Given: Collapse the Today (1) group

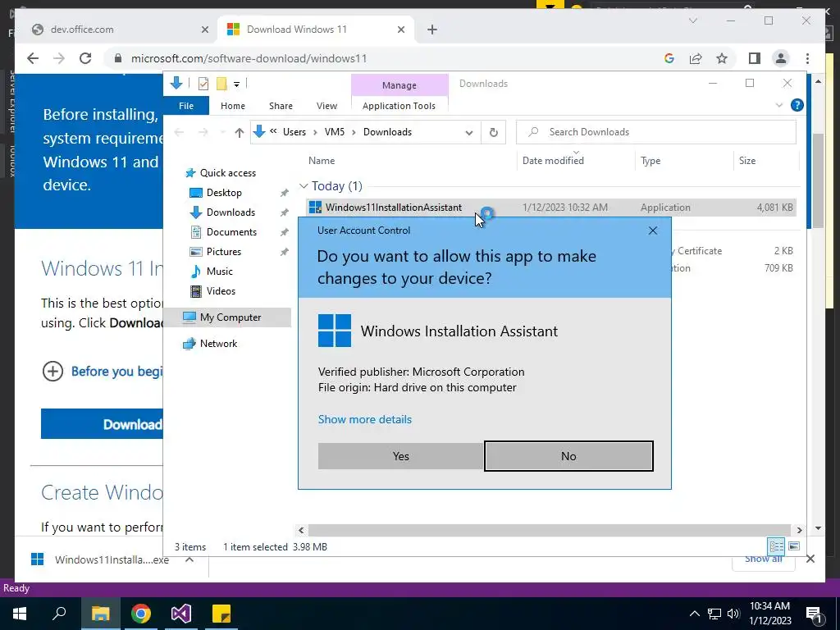Looking at the screenshot, I should [x=304, y=186].
